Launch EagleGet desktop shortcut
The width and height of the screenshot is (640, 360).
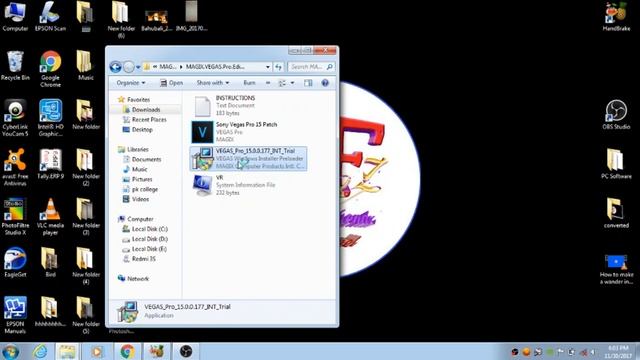coord(15,262)
